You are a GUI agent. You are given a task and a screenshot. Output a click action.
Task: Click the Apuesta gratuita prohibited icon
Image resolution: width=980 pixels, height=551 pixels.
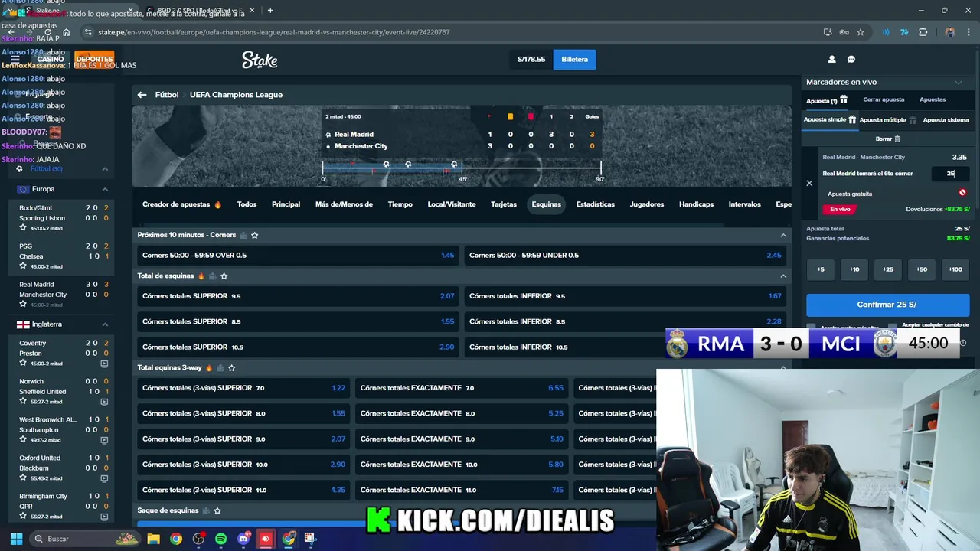(x=962, y=193)
